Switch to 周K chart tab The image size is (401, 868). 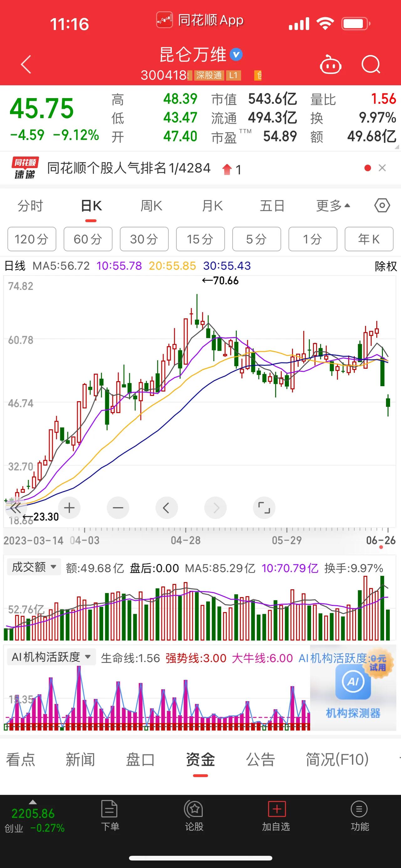coord(152,206)
